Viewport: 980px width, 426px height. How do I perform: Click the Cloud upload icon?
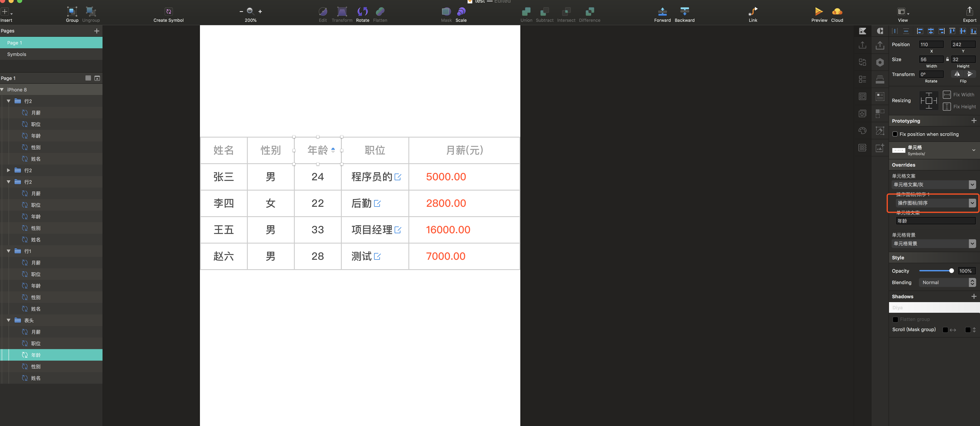coord(837,12)
